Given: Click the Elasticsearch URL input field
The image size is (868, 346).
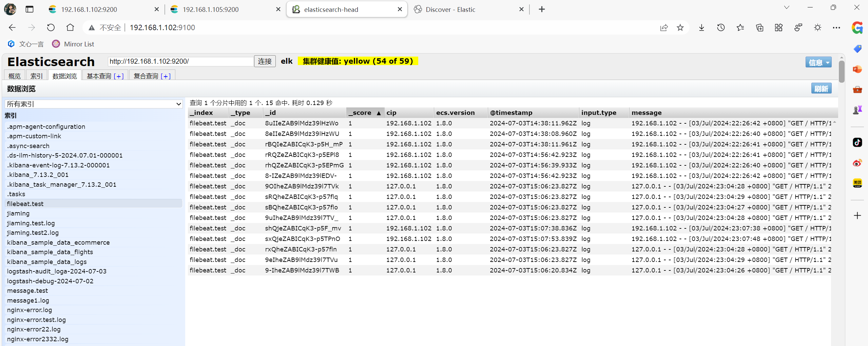Looking at the screenshot, I should click(x=181, y=61).
